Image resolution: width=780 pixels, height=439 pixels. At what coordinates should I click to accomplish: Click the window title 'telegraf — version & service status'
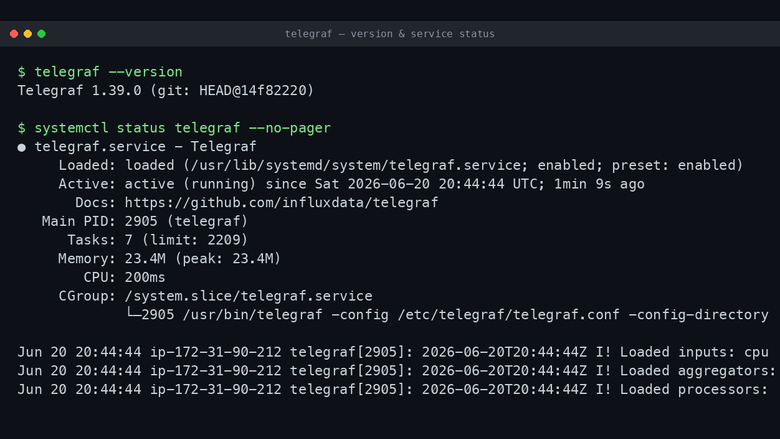[390, 34]
